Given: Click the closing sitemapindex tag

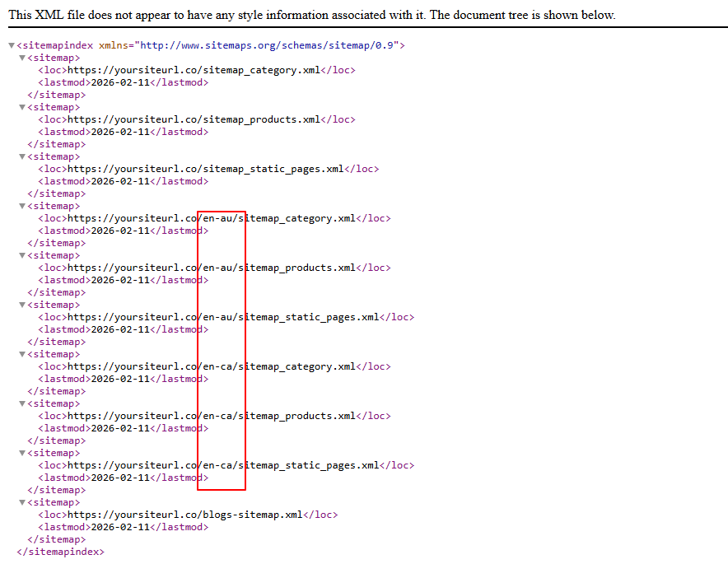Looking at the screenshot, I should pos(60,552).
